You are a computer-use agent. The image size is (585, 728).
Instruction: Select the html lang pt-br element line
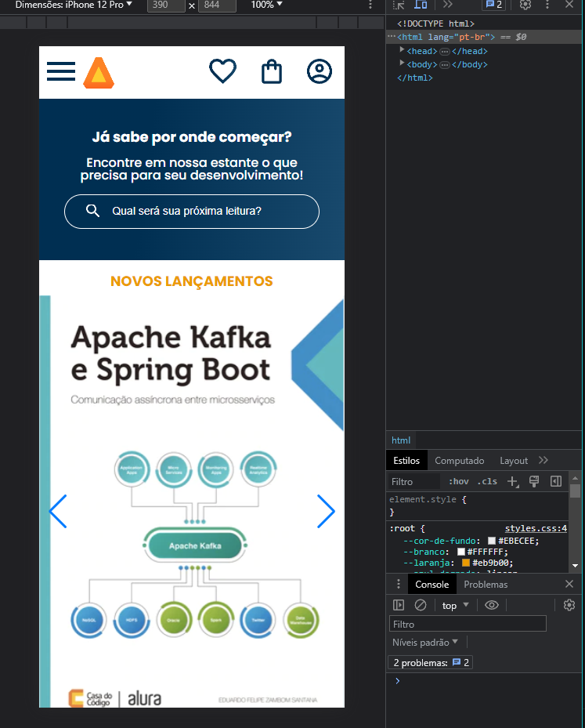pyautogui.click(x=484, y=37)
